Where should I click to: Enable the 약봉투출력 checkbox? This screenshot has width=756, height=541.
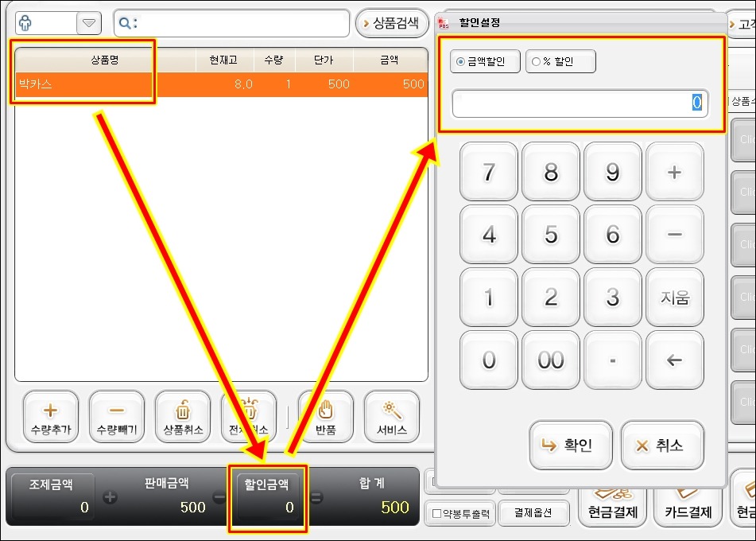[436, 512]
